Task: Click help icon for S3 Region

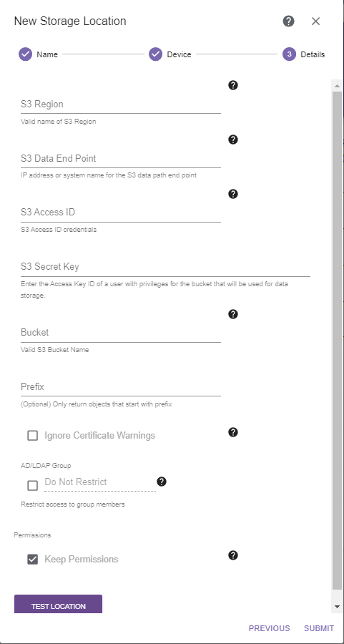Action: (232, 85)
